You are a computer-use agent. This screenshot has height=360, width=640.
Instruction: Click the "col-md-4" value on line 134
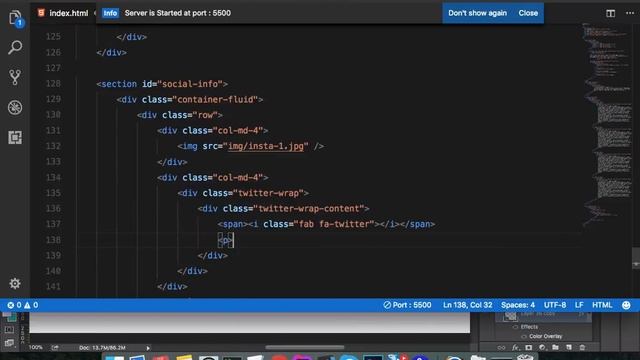point(238,178)
